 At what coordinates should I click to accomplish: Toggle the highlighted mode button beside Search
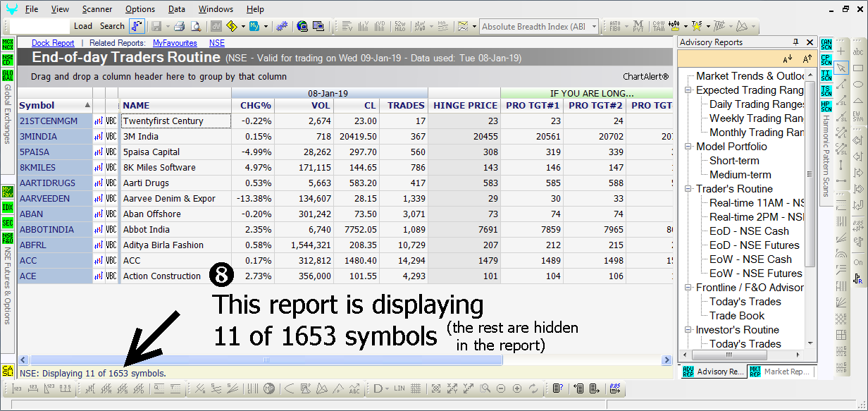tap(137, 26)
